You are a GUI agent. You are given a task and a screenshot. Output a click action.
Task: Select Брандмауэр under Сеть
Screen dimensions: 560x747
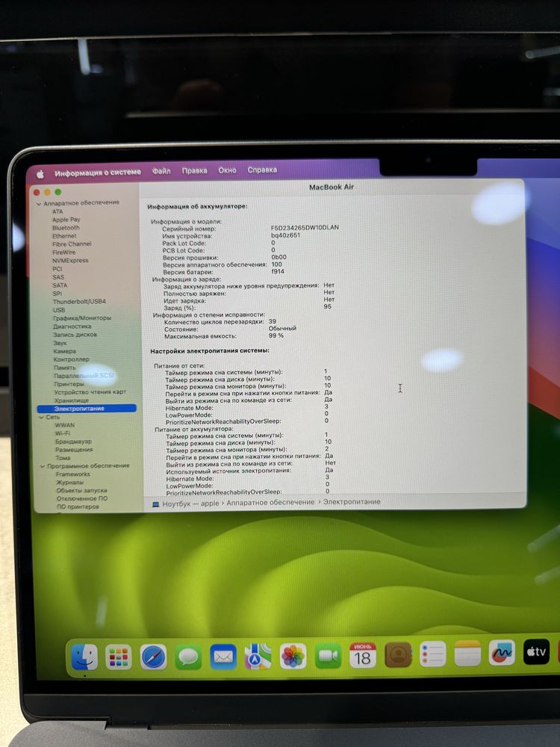pos(73,441)
